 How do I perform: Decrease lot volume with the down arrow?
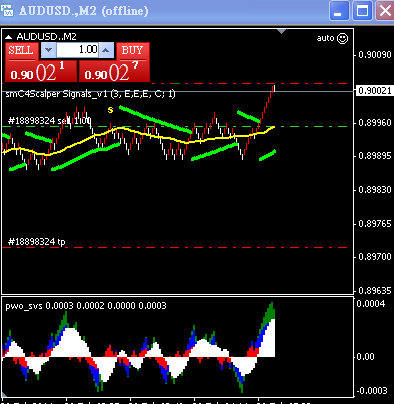(x=49, y=50)
